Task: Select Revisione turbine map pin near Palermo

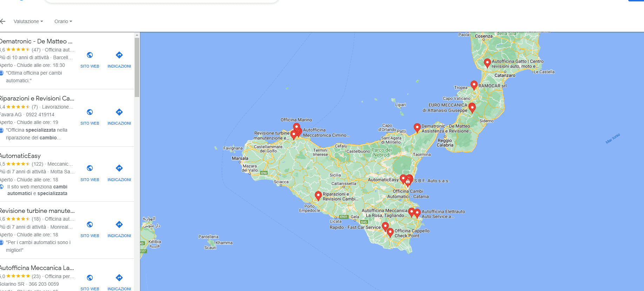Action: pyautogui.click(x=294, y=135)
